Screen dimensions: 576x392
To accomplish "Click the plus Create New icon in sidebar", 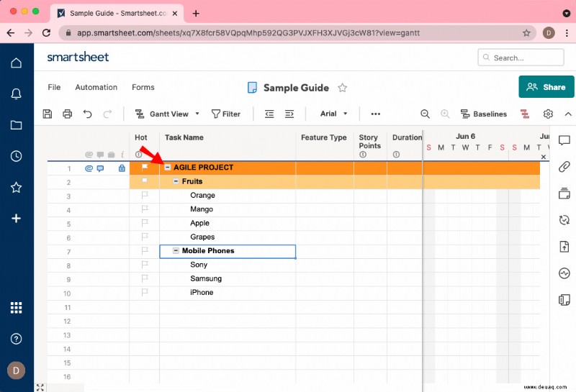I will [x=16, y=219].
